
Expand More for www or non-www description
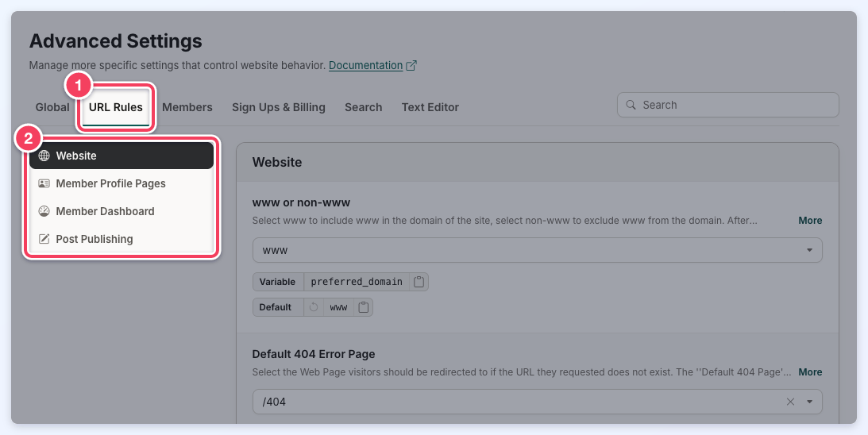point(810,220)
